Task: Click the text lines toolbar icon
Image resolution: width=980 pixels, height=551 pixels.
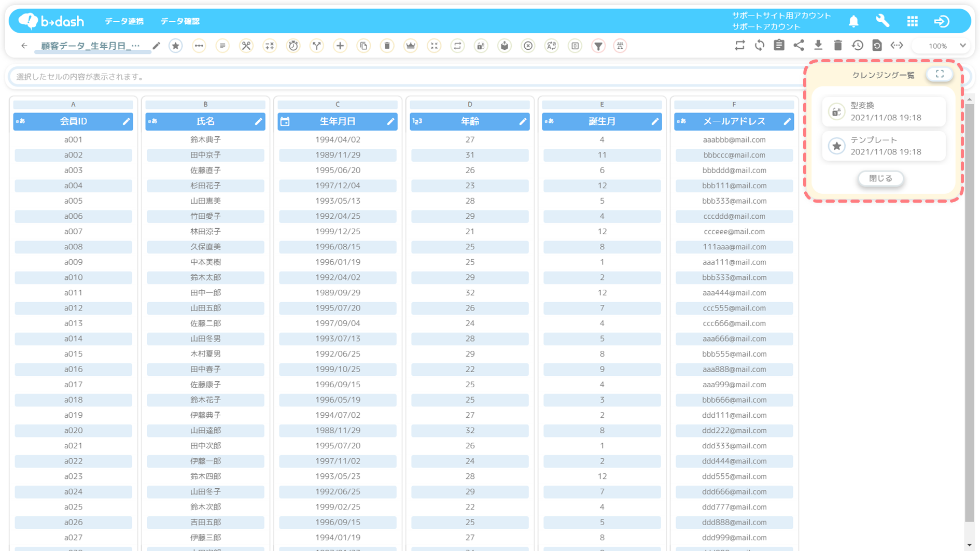Action: (222, 46)
